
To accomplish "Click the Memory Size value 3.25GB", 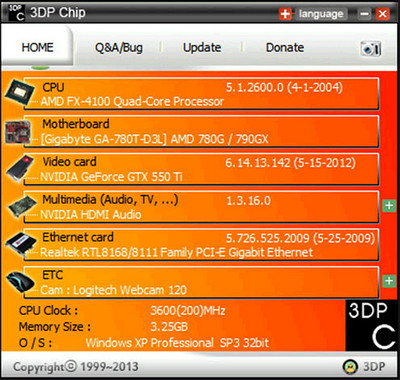I will [x=169, y=327].
